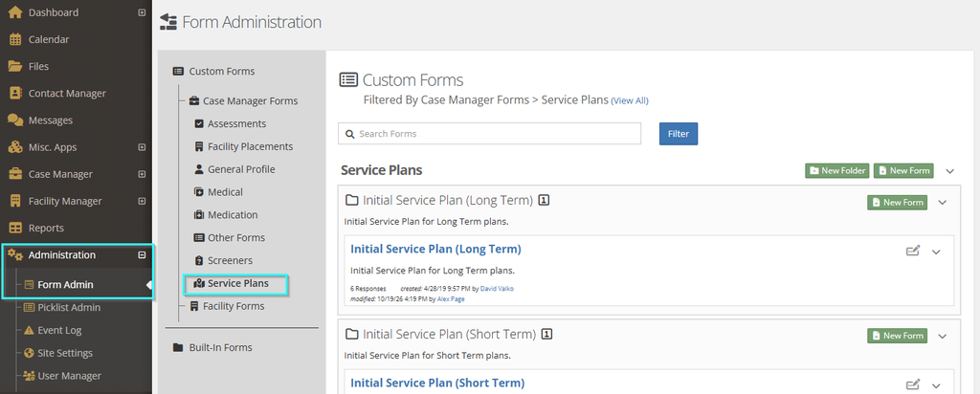Click the User Manager people icon
The height and width of the screenshot is (394, 980).
[29, 376]
